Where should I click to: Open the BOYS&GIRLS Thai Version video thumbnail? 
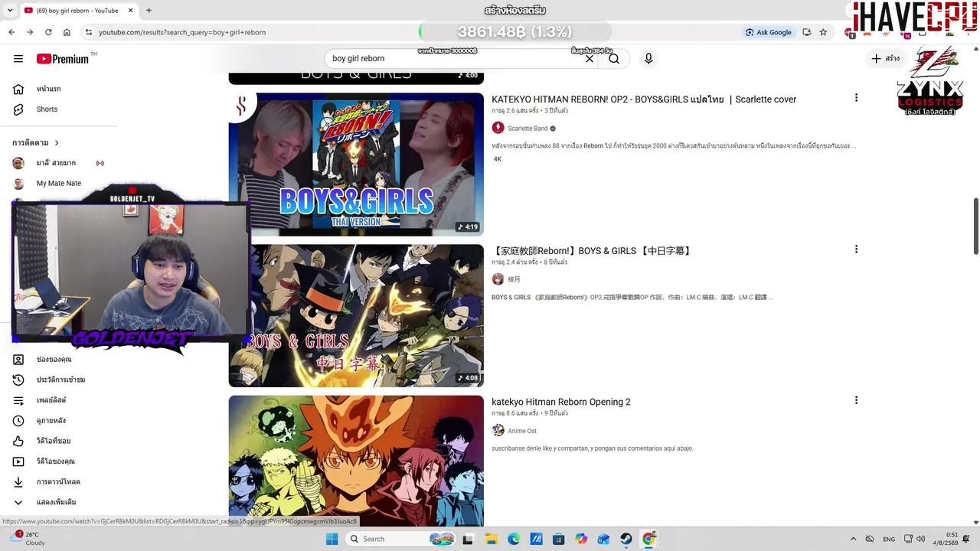[x=356, y=165]
